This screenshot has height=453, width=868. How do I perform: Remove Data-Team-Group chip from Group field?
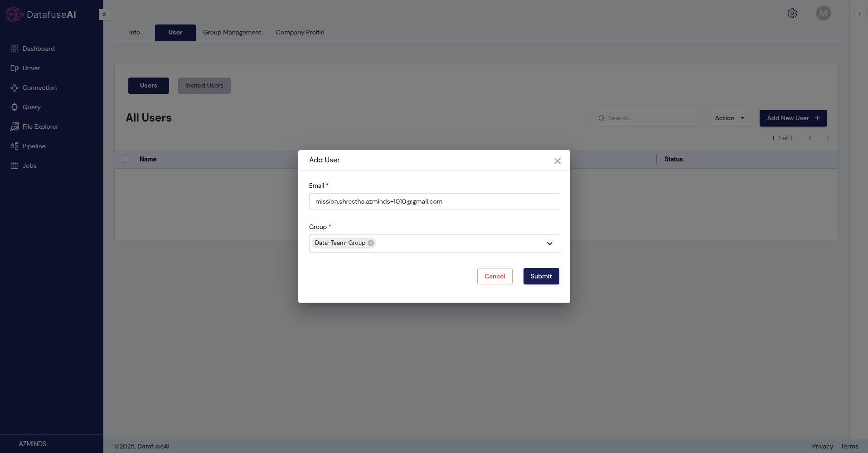pyautogui.click(x=371, y=243)
